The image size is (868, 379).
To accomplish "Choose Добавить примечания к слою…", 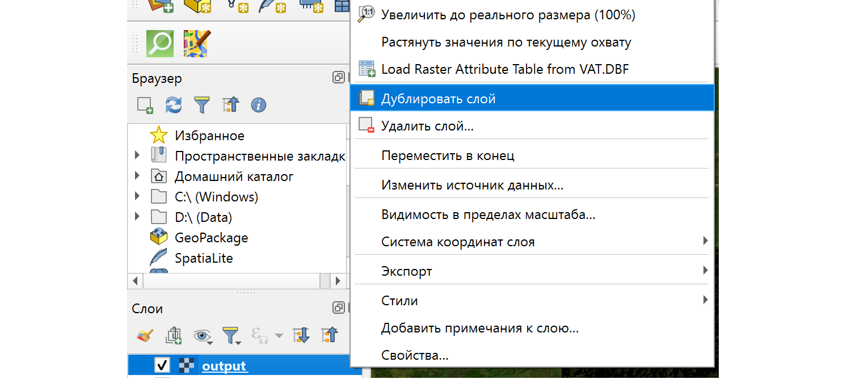I will (532, 328).
